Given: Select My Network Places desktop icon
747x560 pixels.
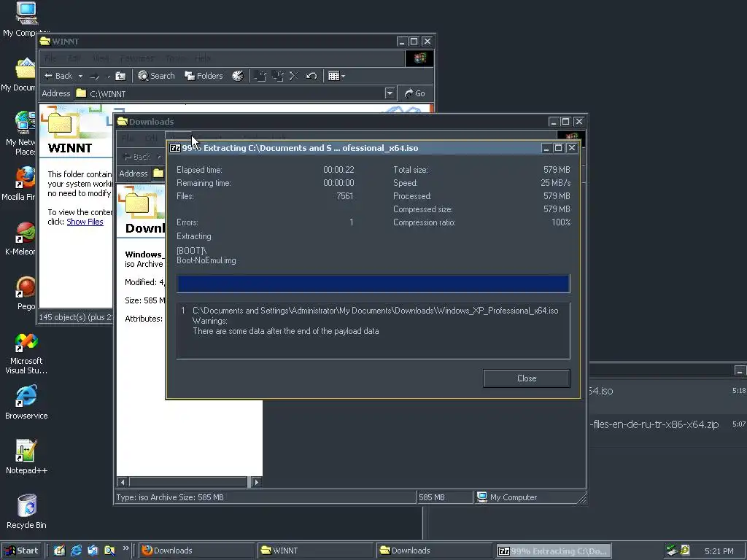Looking at the screenshot, I should [x=20, y=133].
